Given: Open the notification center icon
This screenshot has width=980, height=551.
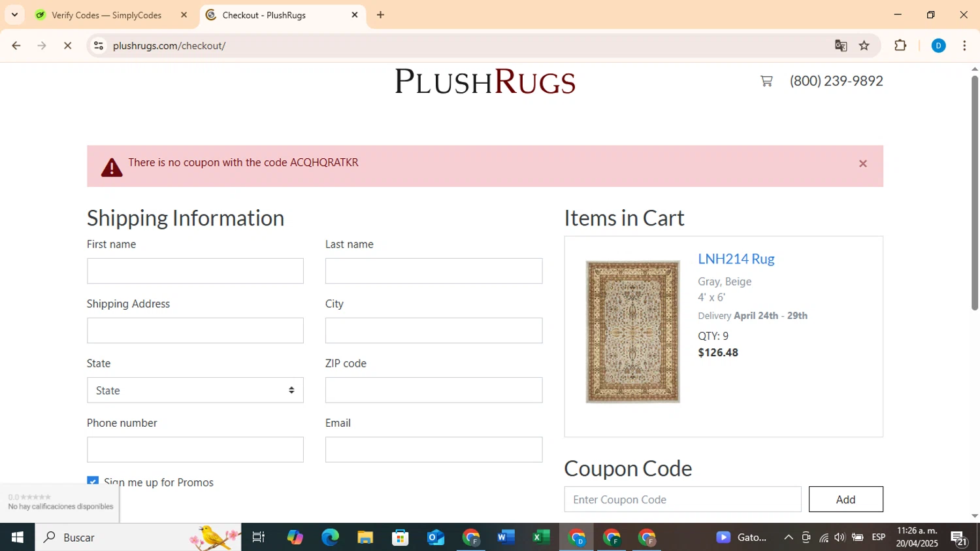Looking at the screenshot, I should click(x=959, y=538).
